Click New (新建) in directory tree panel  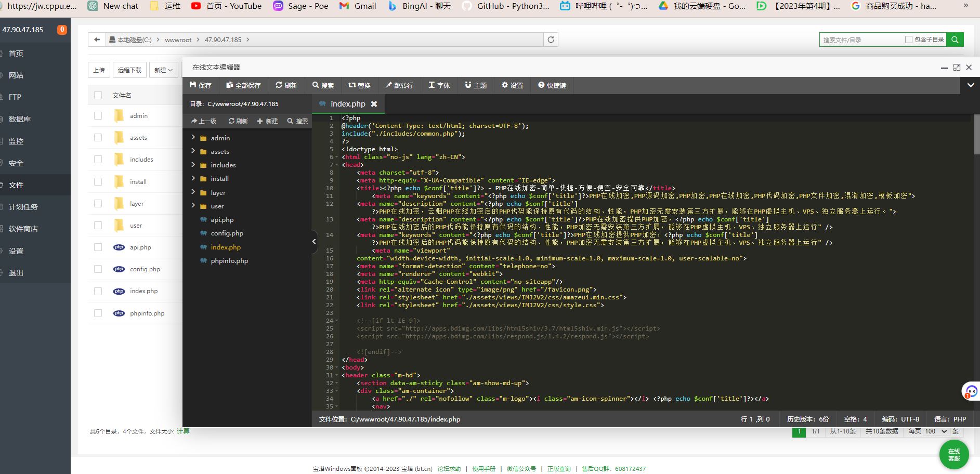(267, 121)
